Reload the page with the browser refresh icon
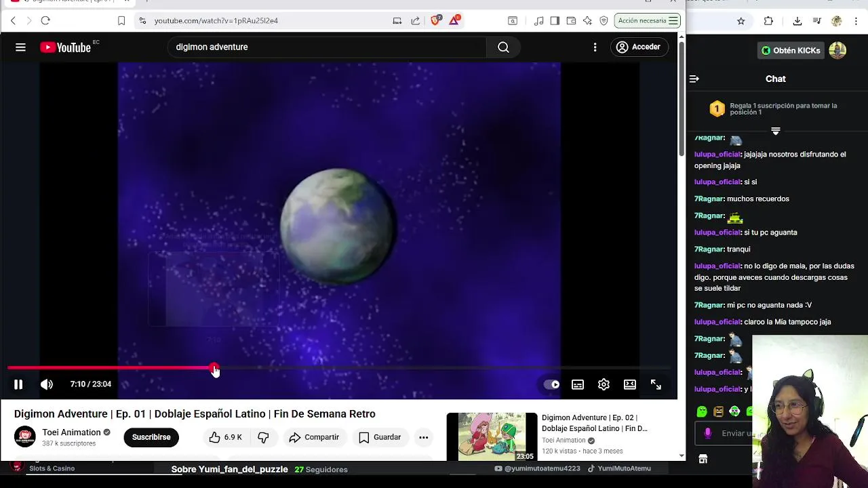The height and width of the screenshot is (488, 868). tap(45, 20)
